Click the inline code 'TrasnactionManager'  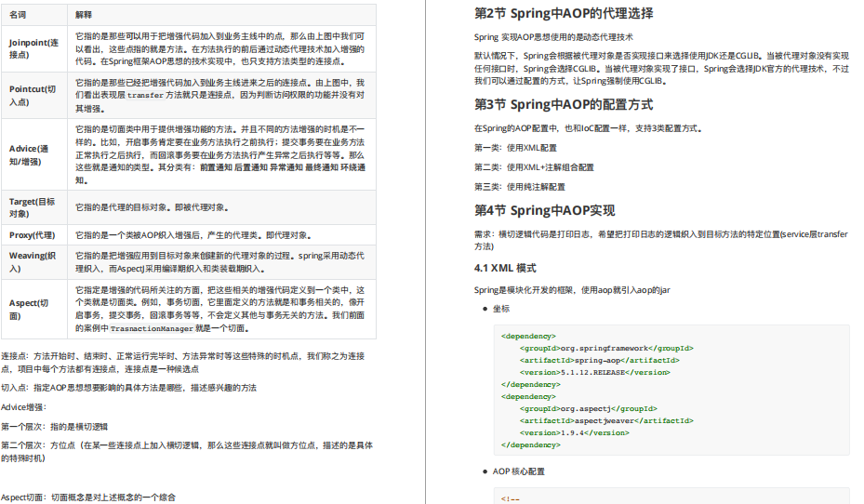(x=152, y=328)
